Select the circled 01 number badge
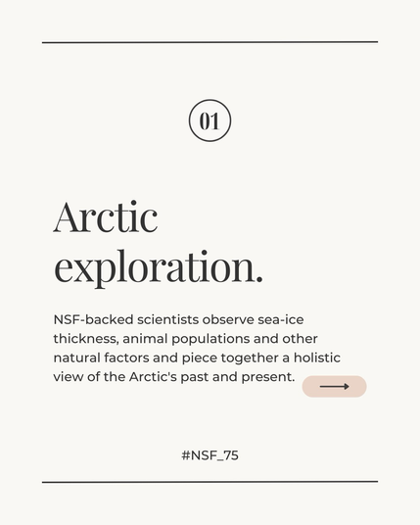 pyautogui.click(x=210, y=120)
